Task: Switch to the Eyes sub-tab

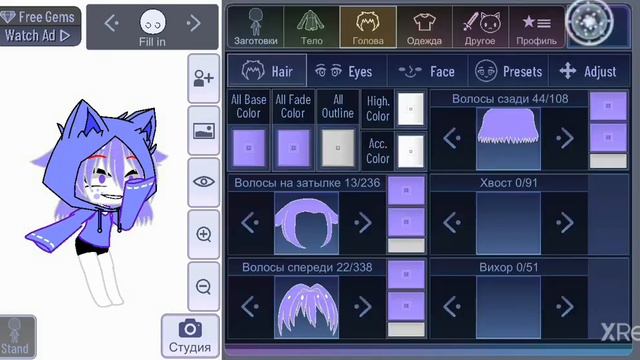Action: coord(346,71)
